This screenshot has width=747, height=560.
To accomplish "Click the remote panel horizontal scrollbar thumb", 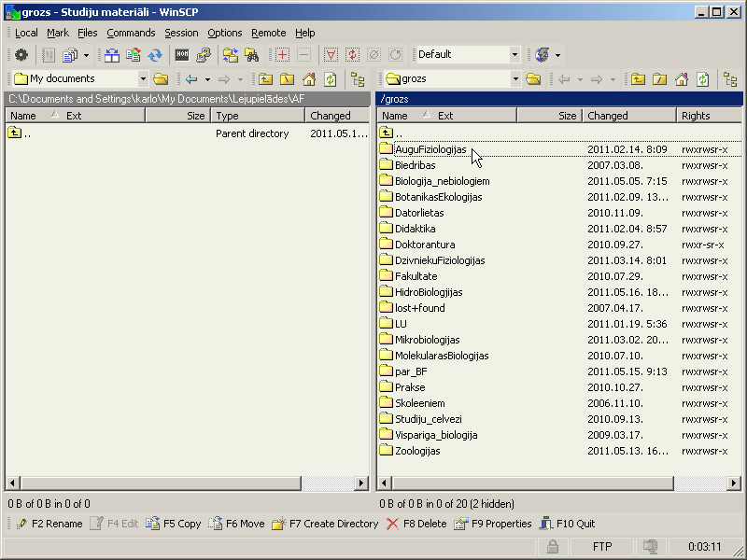I will pos(532,483).
